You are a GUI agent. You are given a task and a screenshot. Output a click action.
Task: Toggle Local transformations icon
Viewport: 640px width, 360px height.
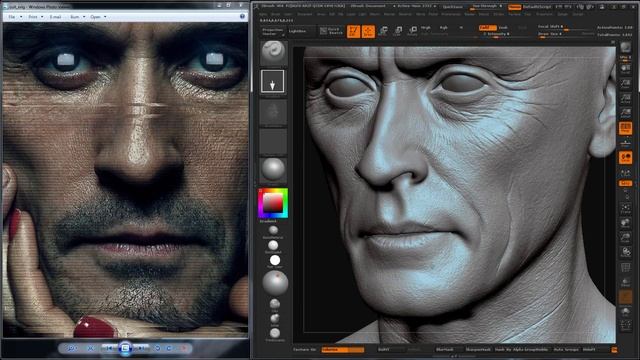(x=625, y=158)
